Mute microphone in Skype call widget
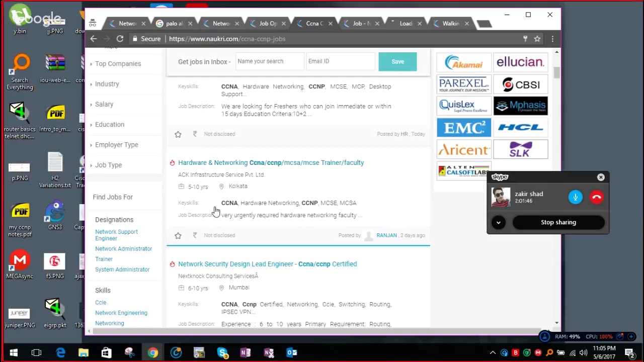 [x=576, y=197]
